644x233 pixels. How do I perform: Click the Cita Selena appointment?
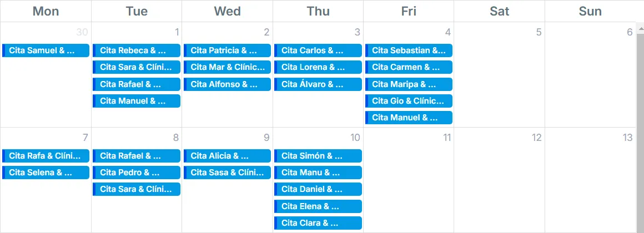[x=46, y=173]
